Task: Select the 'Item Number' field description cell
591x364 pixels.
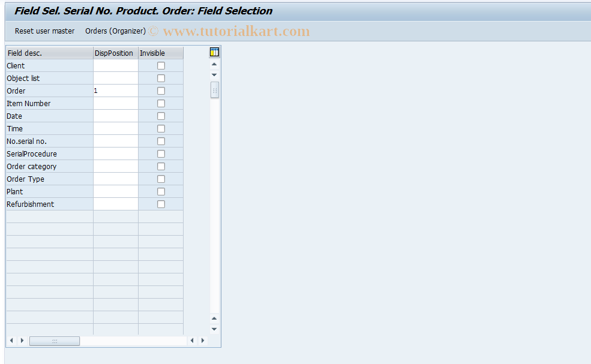Action: click(x=49, y=104)
